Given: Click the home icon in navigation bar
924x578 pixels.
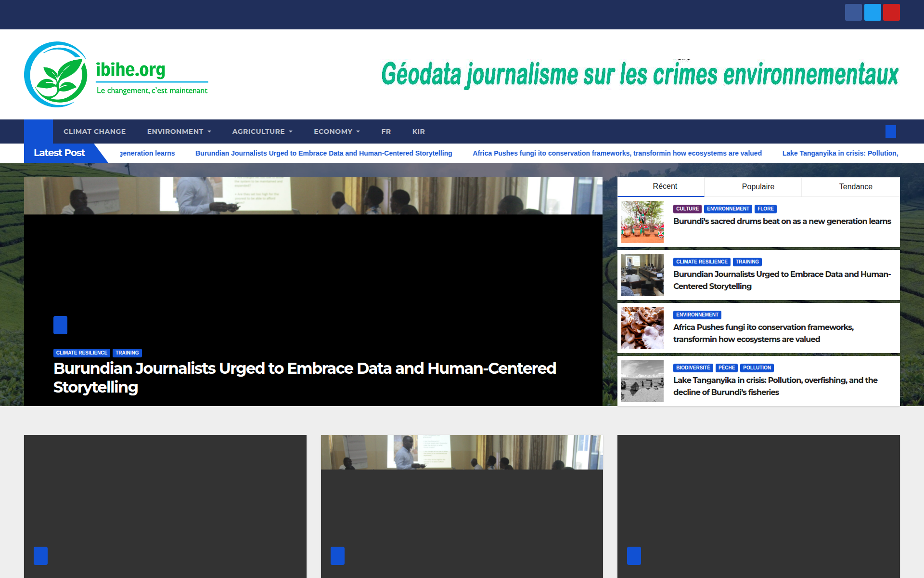Looking at the screenshot, I should [x=38, y=131].
